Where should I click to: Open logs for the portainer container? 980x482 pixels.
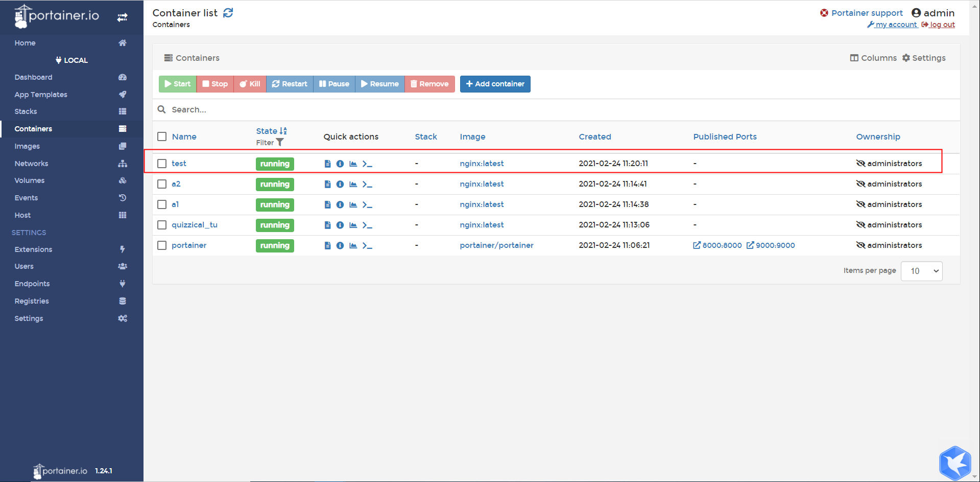[x=328, y=245]
